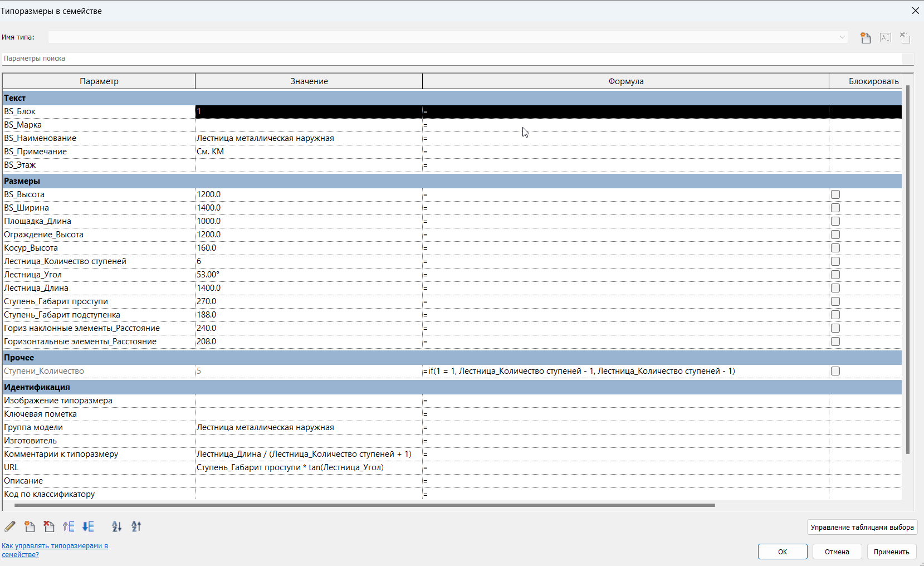The width and height of the screenshot is (924, 566).
Task: Lock the Ступень_Габарит проступи parameter
Action: coord(835,301)
